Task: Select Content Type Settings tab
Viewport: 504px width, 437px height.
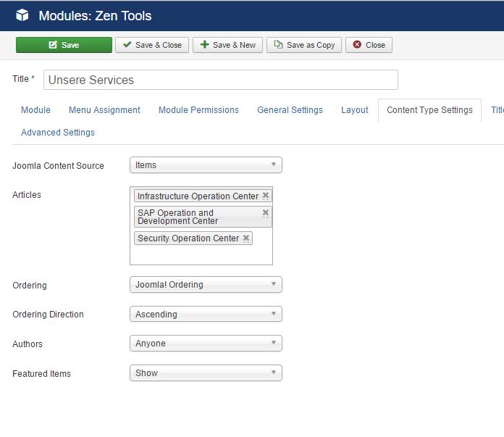Action: [429, 110]
